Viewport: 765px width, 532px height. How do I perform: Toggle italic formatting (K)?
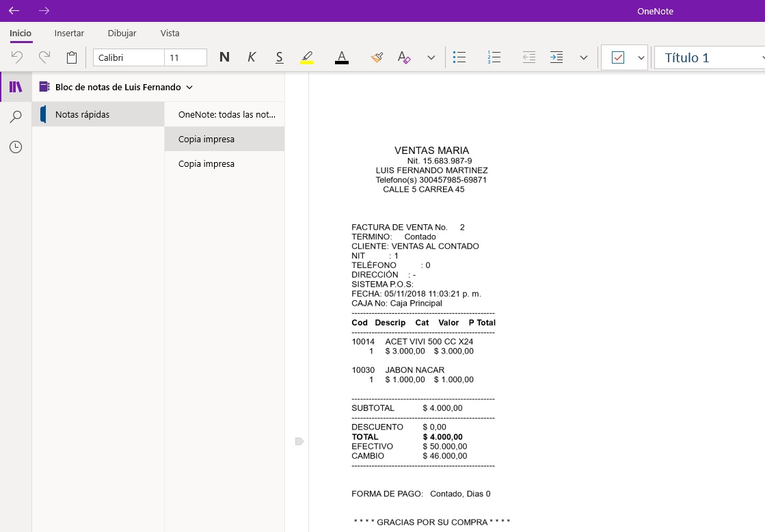(x=252, y=57)
